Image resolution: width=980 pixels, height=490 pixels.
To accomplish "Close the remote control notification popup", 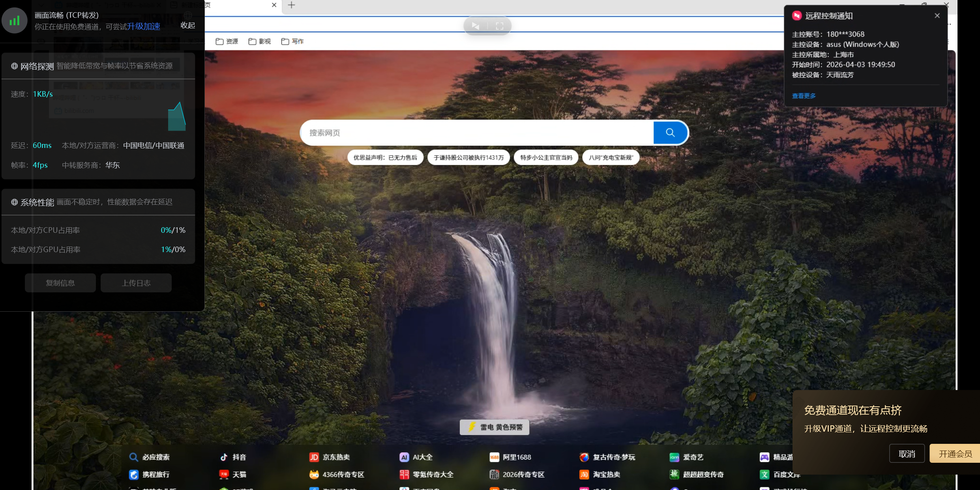I will (937, 16).
